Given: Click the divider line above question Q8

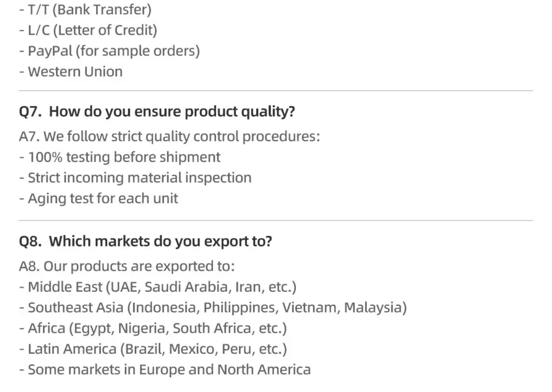Looking at the screenshot, I should (x=276, y=220).
